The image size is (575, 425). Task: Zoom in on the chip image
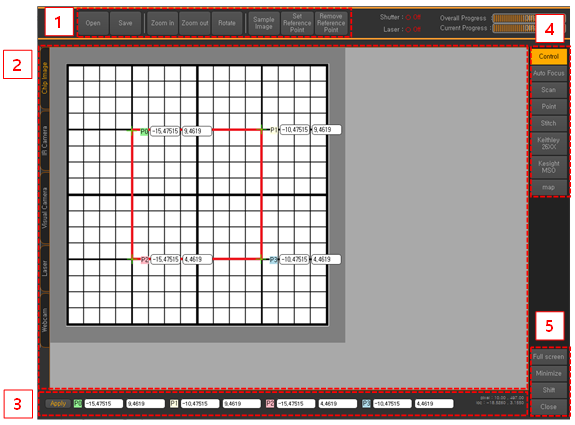coord(162,23)
